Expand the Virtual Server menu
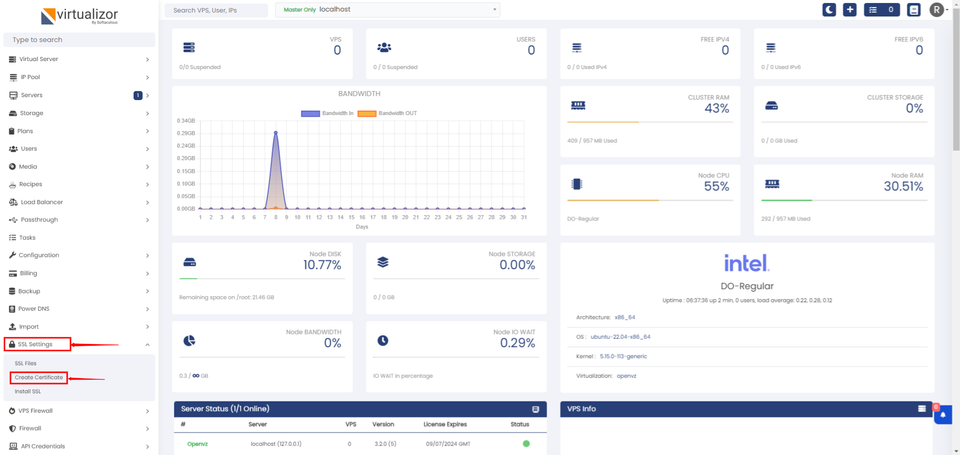Viewport: 960px width, 455px height. click(78, 59)
